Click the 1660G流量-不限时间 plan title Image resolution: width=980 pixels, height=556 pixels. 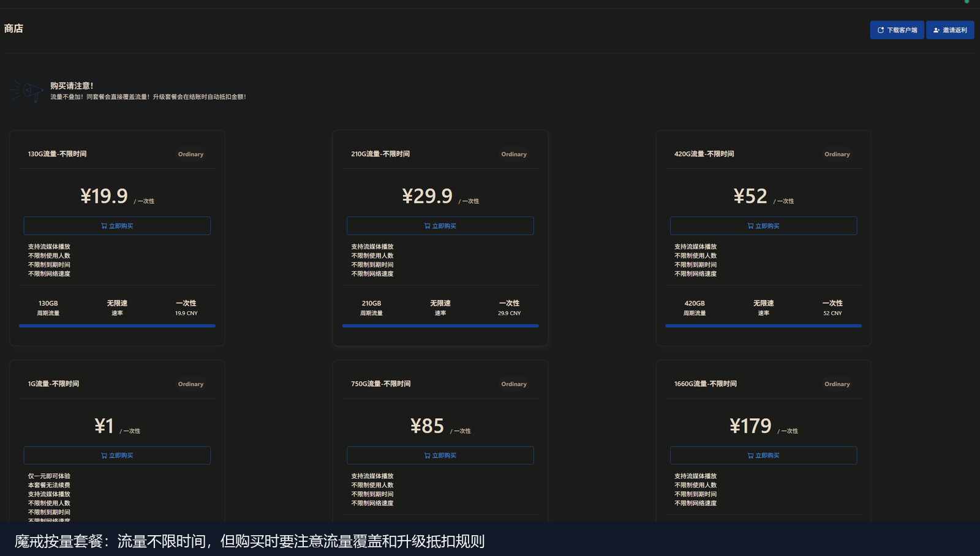[x=706, y=384]
